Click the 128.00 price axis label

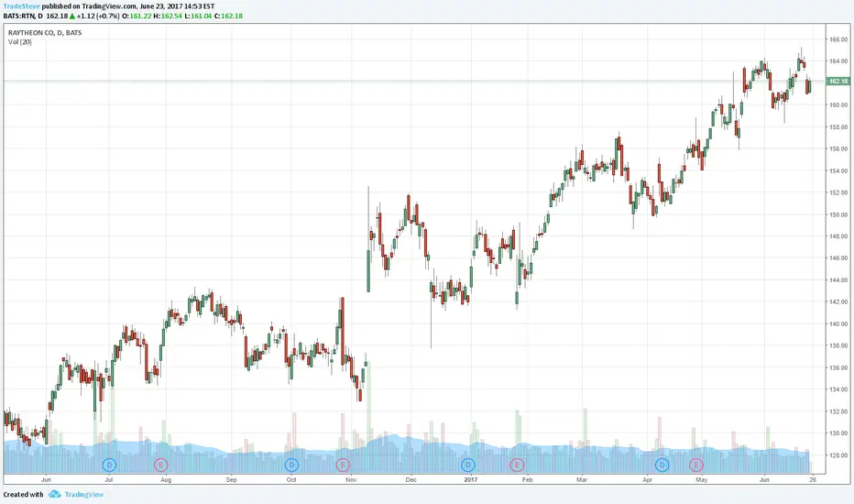pyautogui.click(x=838, y=455)
